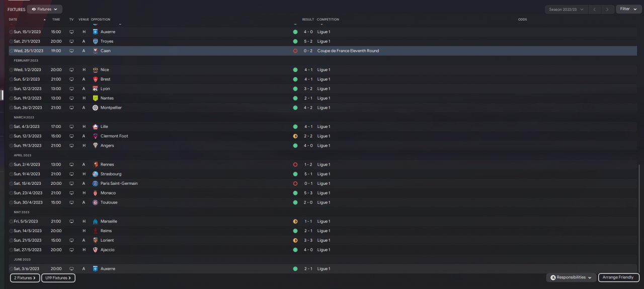
Task: Tick the selector circle for Rennes fixture
Action: [x=11, y=165]
